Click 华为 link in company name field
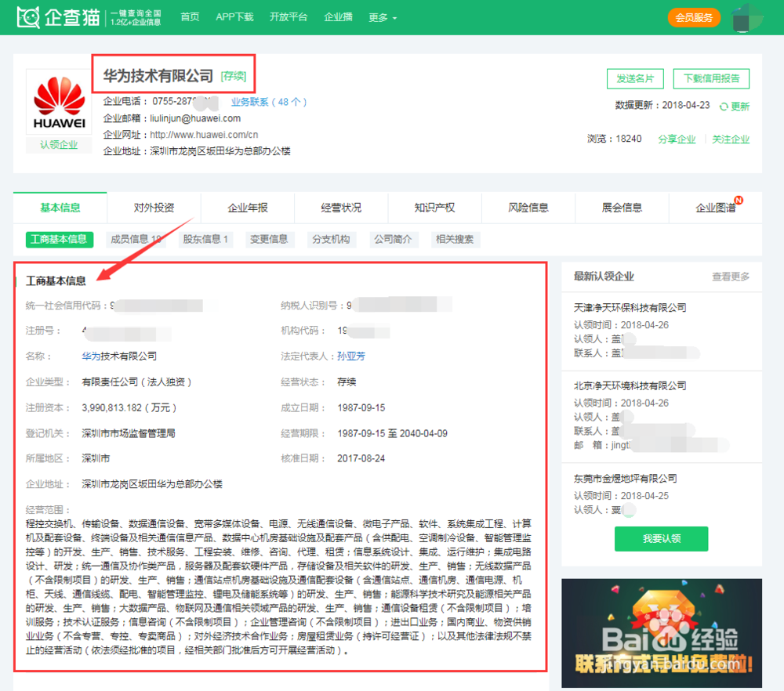784x691 pixels. [91, 356]
